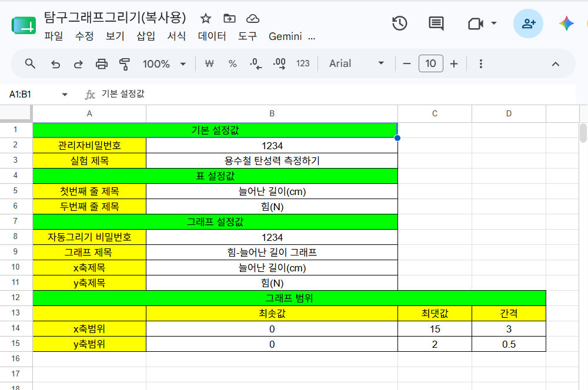
Task: Select the 최솟값 header cell
Action: click(x=272, y=314)
